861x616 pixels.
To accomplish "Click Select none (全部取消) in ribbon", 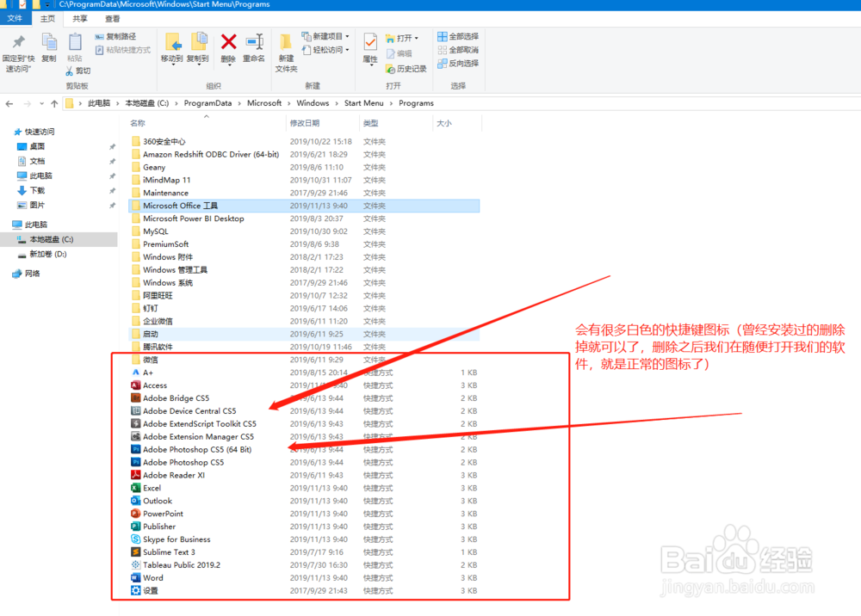I will pyautogui.click(x=458, y=50).
